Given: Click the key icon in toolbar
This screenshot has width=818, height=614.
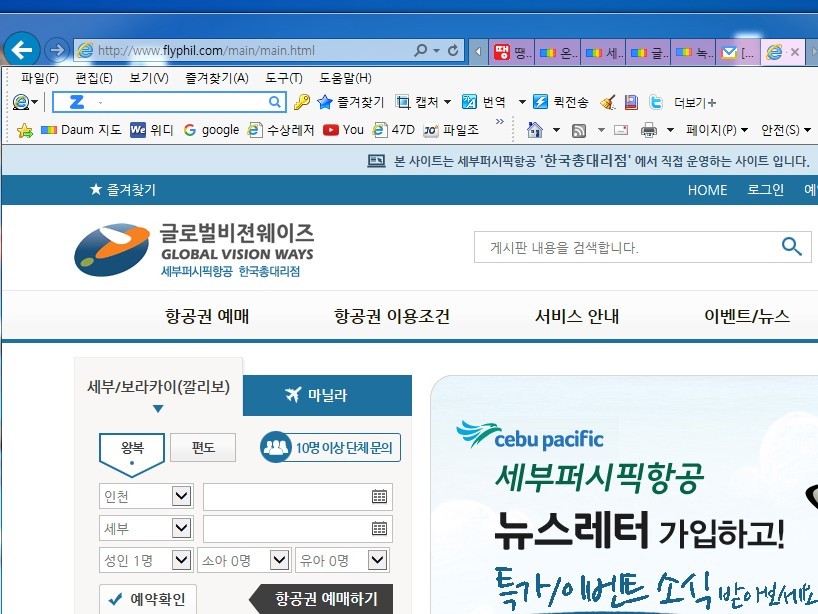Looking at the screenshot, I should (x=302, y=102).
